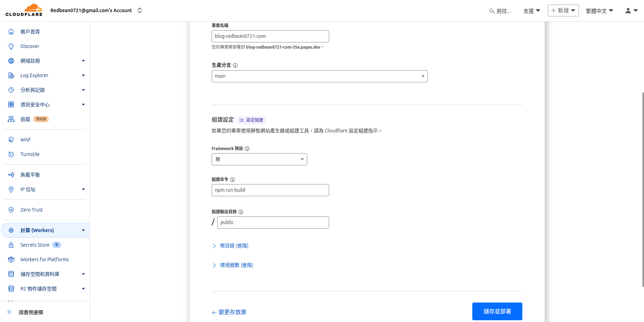Click 變更存放庫 link
This screenshot has width=644, height=322.
229,312
